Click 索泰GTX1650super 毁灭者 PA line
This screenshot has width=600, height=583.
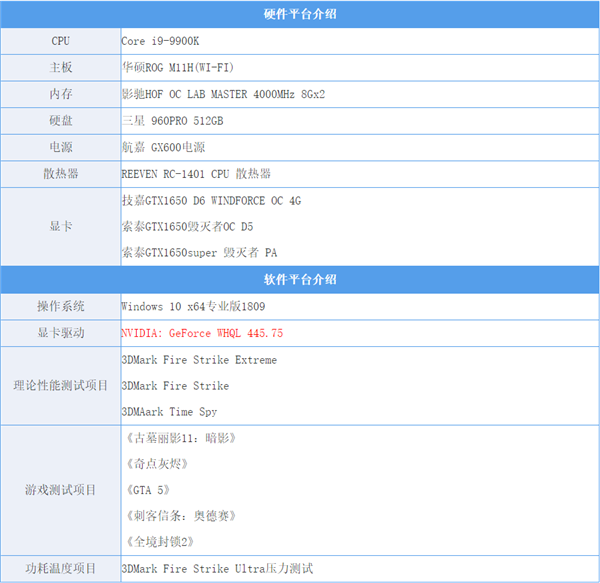tap(199, 252)
